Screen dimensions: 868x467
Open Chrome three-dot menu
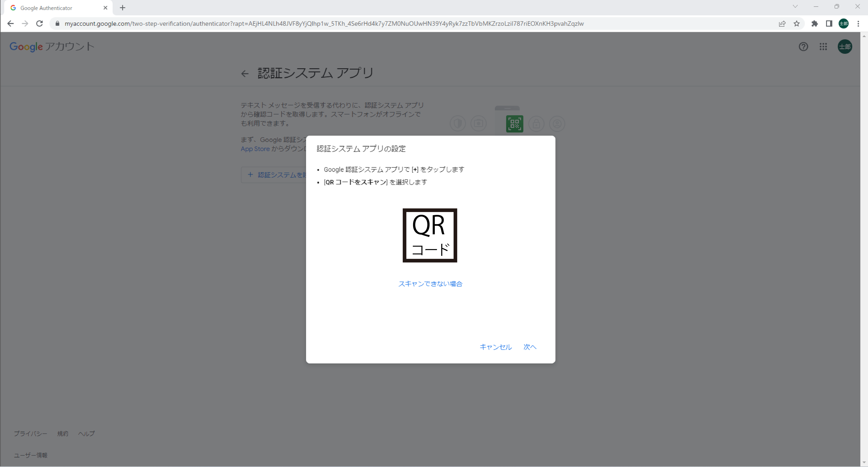(x=858, y=24)
